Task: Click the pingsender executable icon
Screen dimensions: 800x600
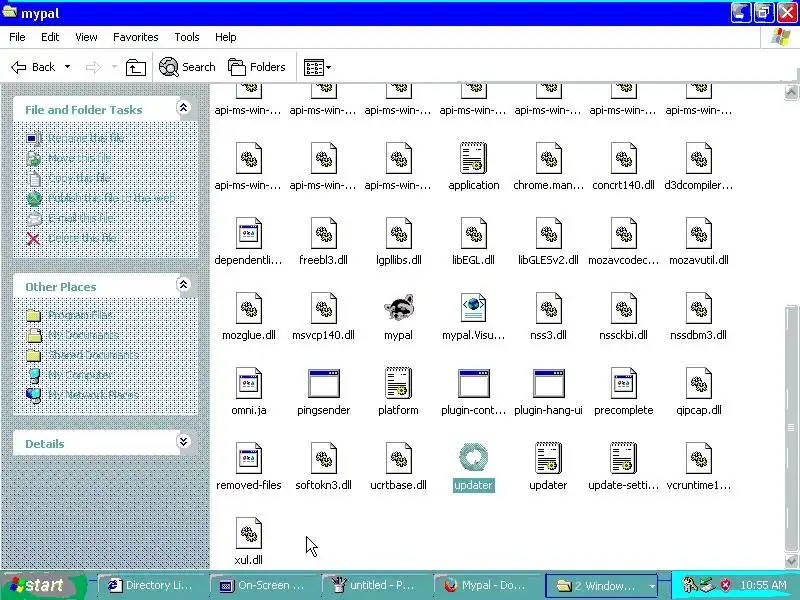Action: point(323,383)
